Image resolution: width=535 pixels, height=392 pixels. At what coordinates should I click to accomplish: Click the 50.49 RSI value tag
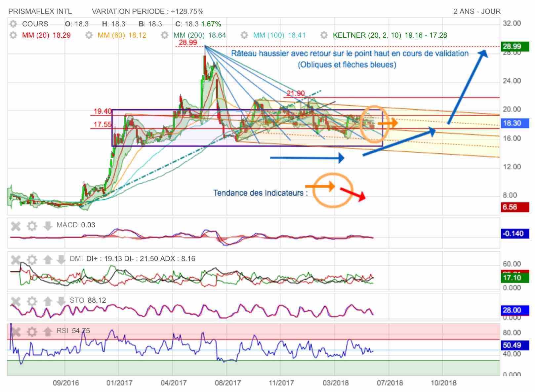tap(514, 345)
